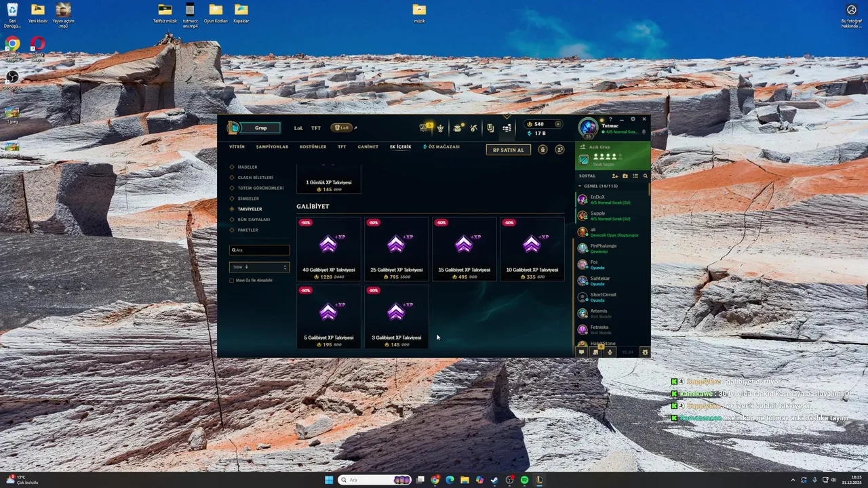The width and height of the screenshot is (868, 488).
Task: Click the new folder icon in Sosyal
Action: 625,176
